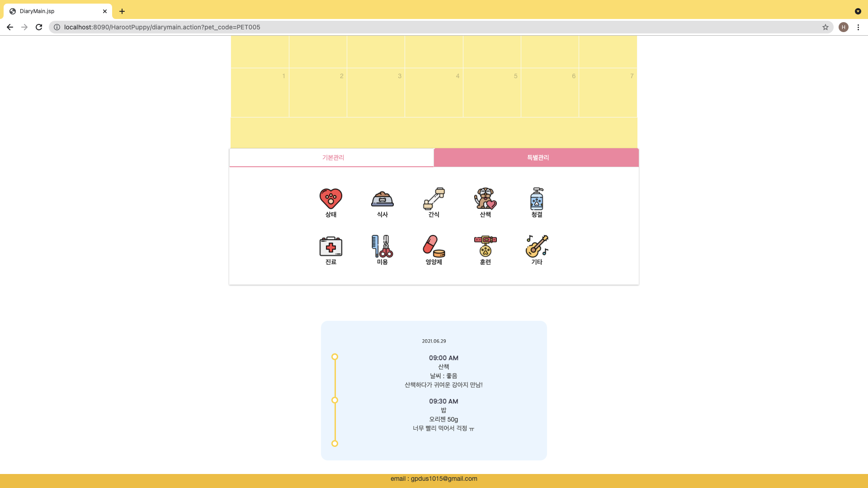
Task: Click the 기타 guitar icon
Action: tap(537, 246)
